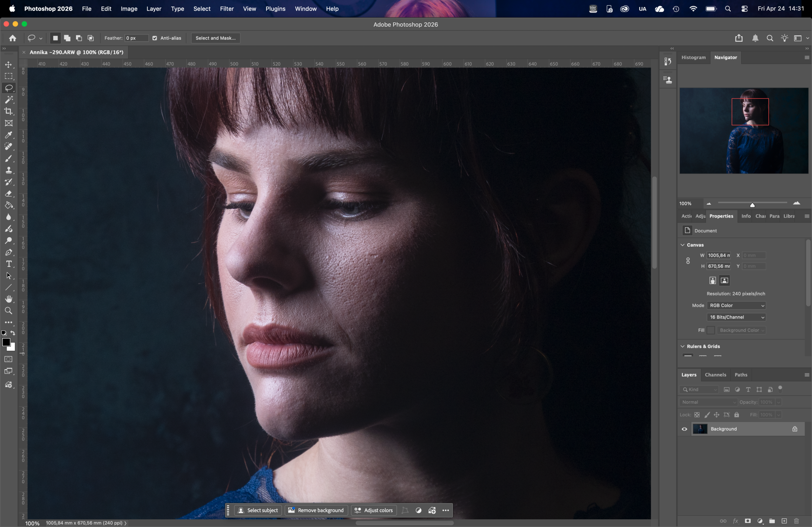This screenshot has width=812, height=527.
Task: Click the Select and Mask button
Action: tap(216, 38)
